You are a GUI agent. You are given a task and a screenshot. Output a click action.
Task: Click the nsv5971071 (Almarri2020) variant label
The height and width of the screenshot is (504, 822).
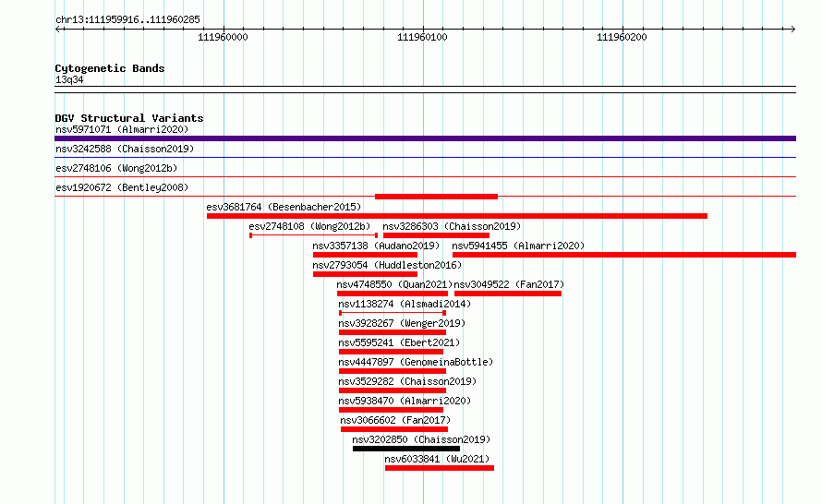122,129
